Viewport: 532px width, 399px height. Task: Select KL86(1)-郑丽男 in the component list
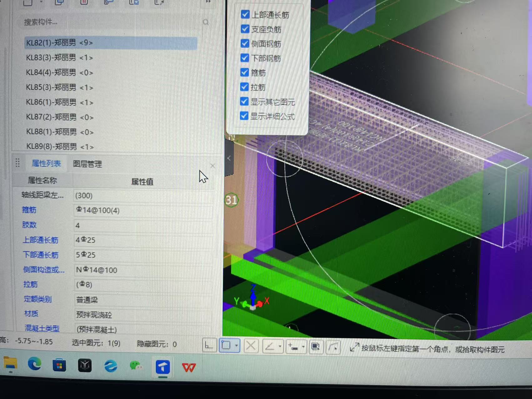[x=59, y=102]
